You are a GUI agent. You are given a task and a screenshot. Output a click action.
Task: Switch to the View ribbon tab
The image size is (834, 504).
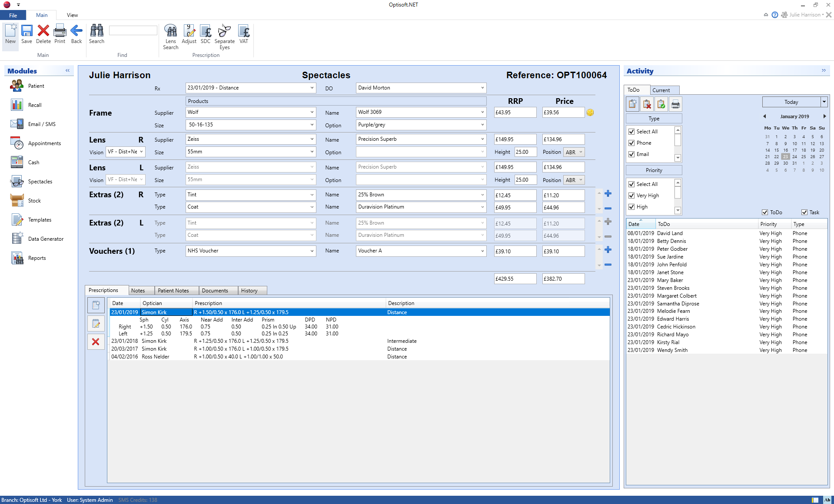coord(72,15)
